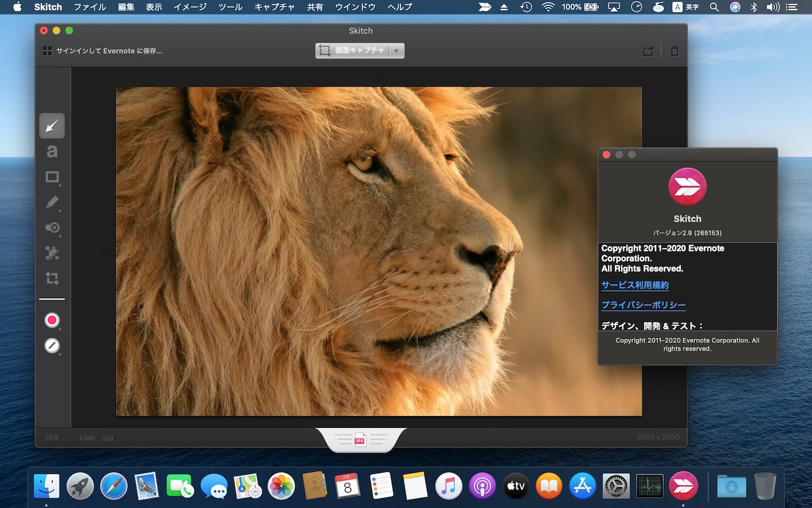This screenshot has height=508, width=812.
Task: Open the ファイル menu
Action: [90, 7]
